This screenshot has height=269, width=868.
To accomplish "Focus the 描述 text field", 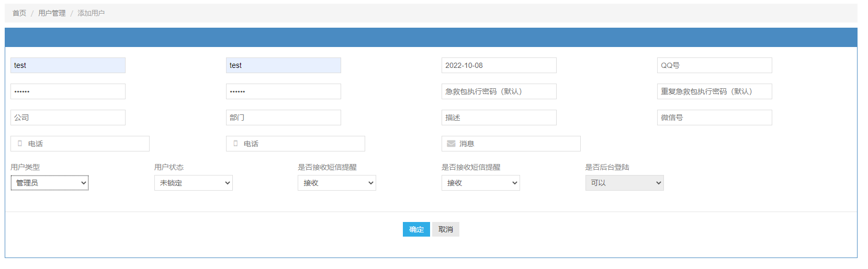I will (x=499, y=118).
